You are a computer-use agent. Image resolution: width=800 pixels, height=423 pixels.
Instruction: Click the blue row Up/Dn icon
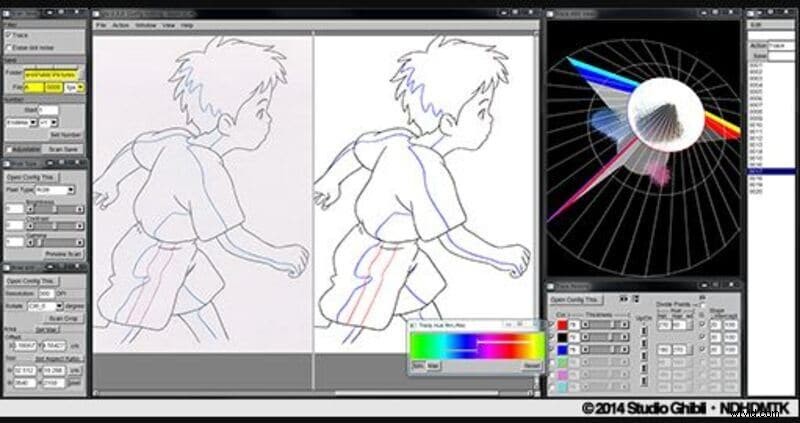point(643,356)
